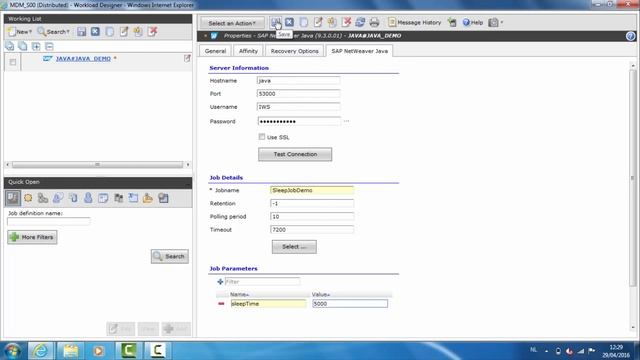
Task: Click the Job Parameters Filter field
Action: (262, 282)
